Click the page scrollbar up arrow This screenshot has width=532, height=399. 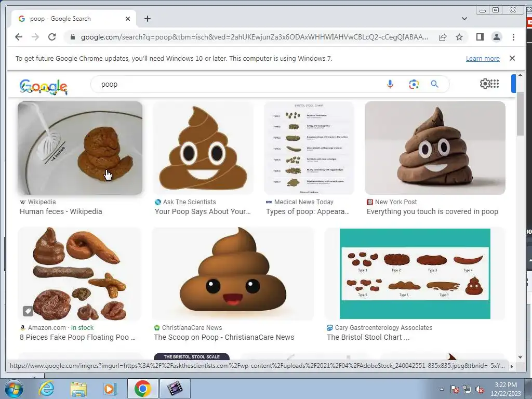pyautogui.click(x=520, y=75)
